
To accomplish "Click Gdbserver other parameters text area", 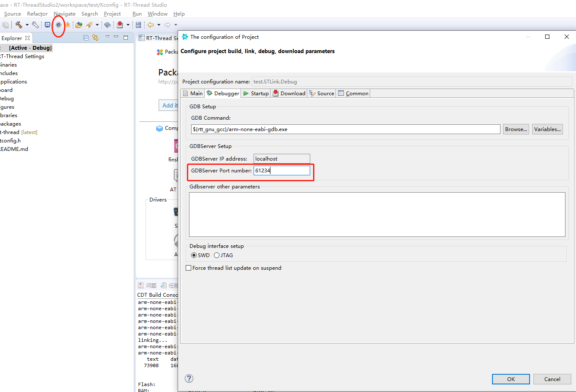I will click(377, 215).
